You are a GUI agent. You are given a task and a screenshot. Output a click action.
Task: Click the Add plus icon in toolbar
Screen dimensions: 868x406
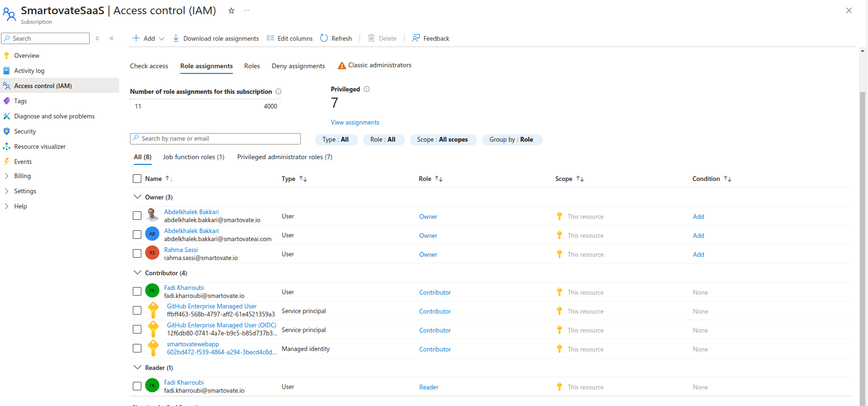tap(136, 38)
